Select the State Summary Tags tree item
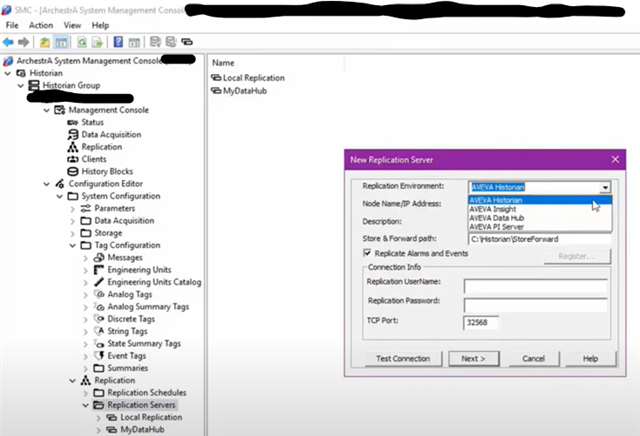The image size is (640, 436). [x=144, y=343]
